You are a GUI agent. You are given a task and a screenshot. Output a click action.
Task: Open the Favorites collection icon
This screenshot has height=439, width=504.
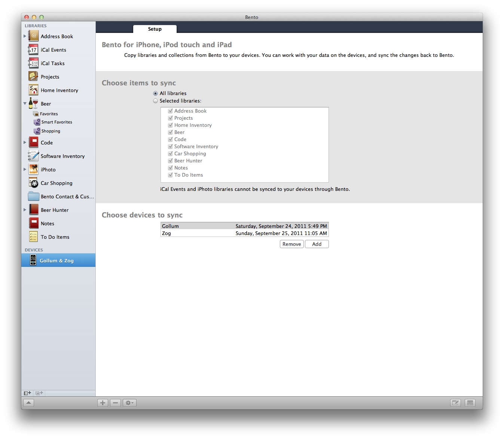36,114
